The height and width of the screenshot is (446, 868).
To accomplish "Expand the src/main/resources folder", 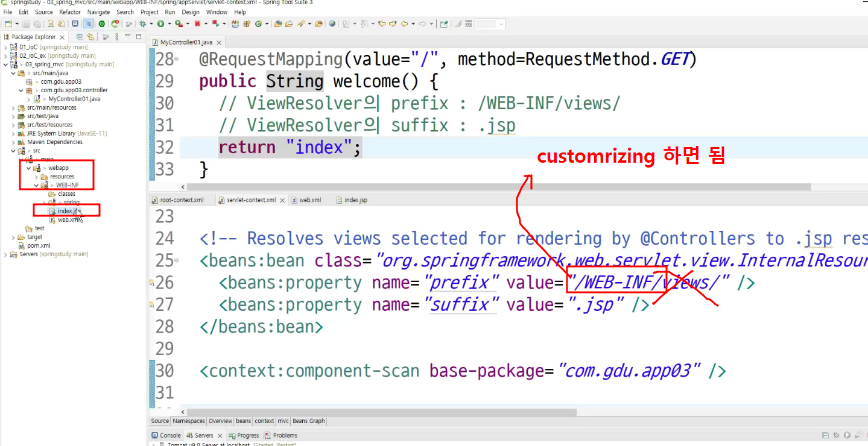I will click(x=13, y=107).
